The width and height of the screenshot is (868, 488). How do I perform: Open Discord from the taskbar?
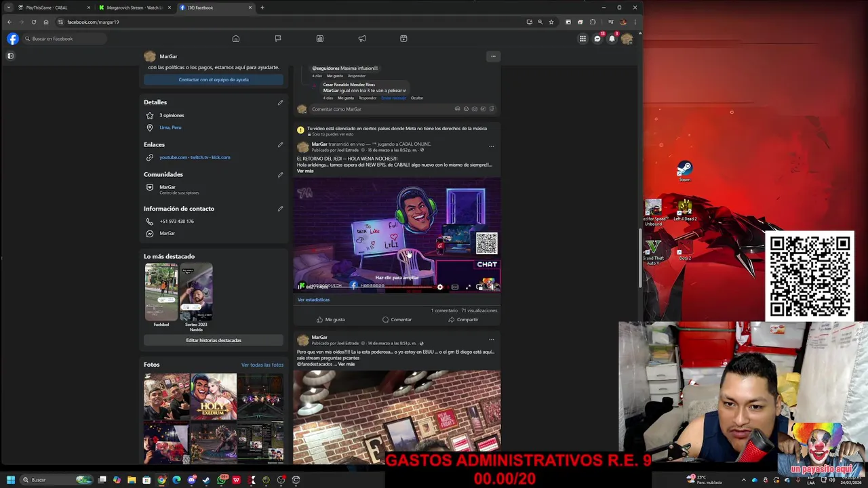(x=192, y=480)
